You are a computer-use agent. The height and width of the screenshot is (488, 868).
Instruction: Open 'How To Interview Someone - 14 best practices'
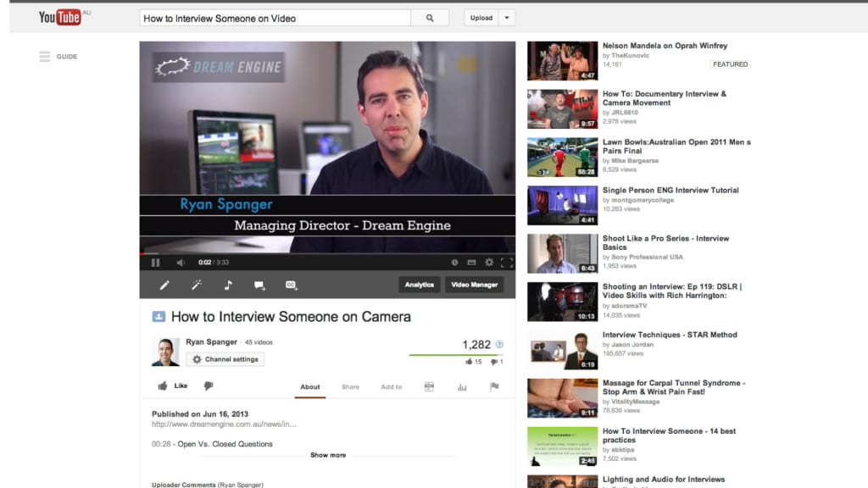pos(670,435)
